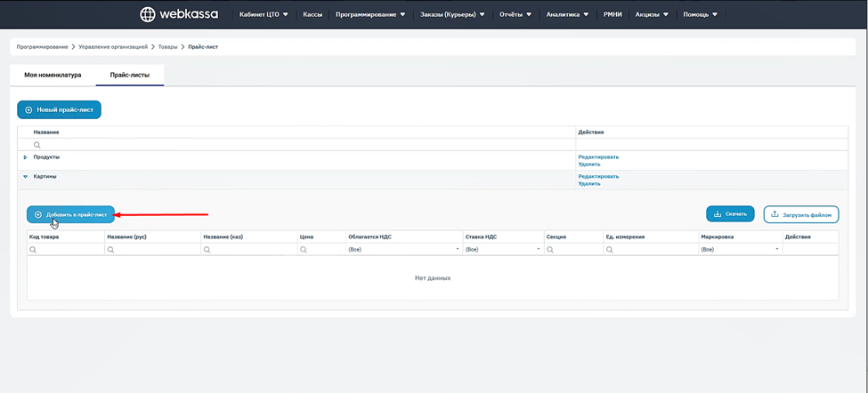This screenshot has width=868, height=393.
Task: Filter by Ед. измерения search field
Action: pos(651,250)
